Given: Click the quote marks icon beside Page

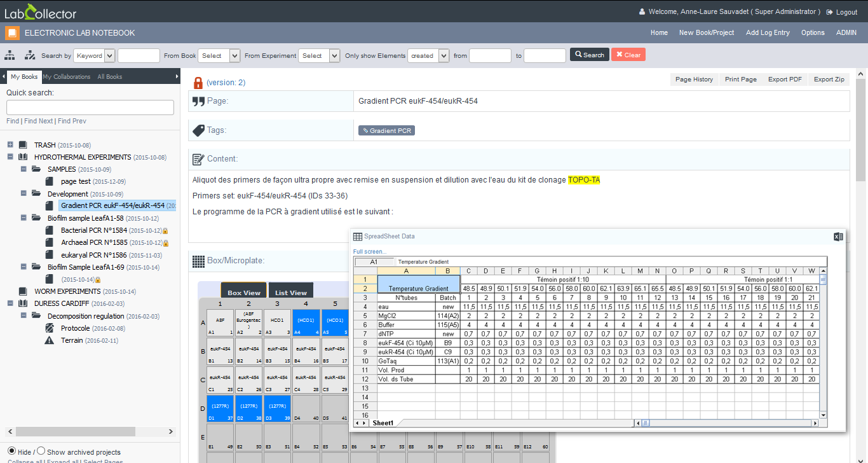Looking at the screenshot, I should tap(198, 101).
